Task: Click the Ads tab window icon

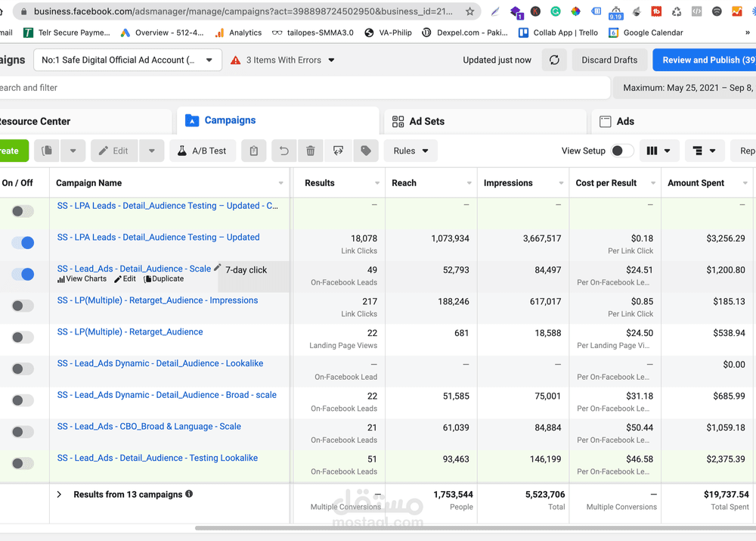Action: click(x=605, y=121)
